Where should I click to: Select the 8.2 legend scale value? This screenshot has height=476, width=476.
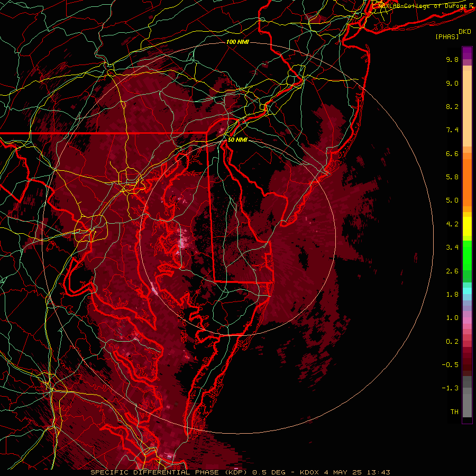[x=452, y=106]
